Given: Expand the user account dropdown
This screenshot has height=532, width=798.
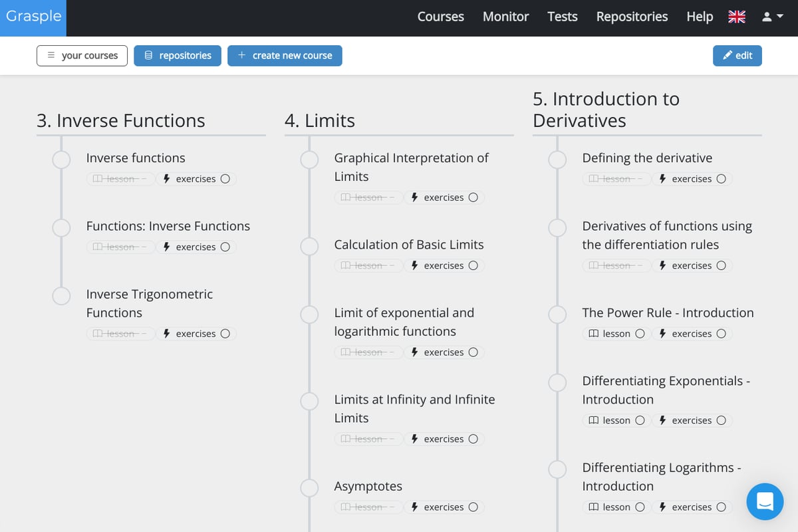Looking at the screenshot, I should pos(773,17).
